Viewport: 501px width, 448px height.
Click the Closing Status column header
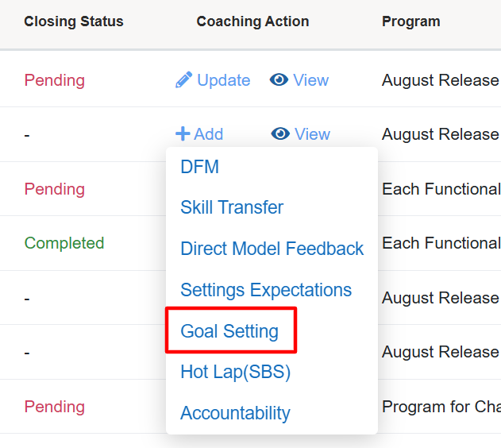[74, 21]
